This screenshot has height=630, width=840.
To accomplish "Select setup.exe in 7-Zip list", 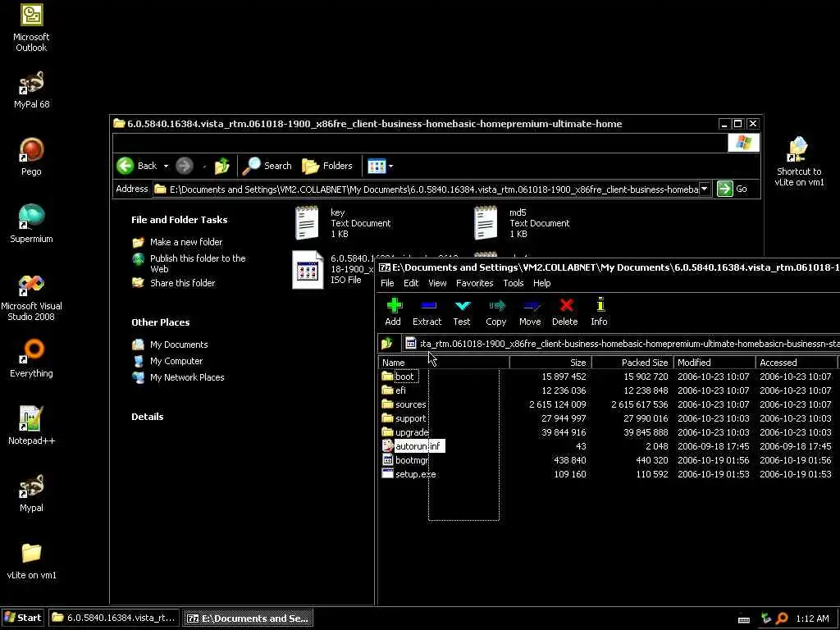I will (409, 474).
